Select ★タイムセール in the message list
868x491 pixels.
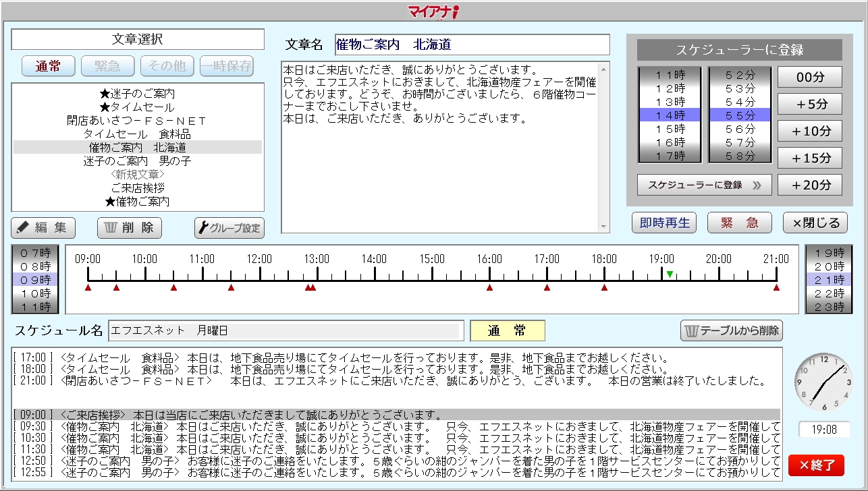coord(138,107)
